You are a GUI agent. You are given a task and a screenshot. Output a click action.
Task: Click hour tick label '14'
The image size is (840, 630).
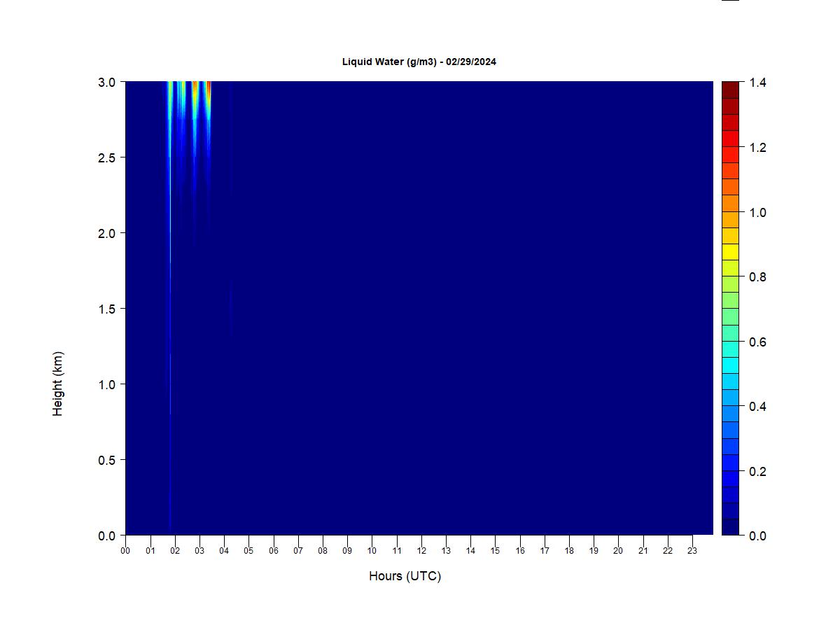click(x=470, y=551)
